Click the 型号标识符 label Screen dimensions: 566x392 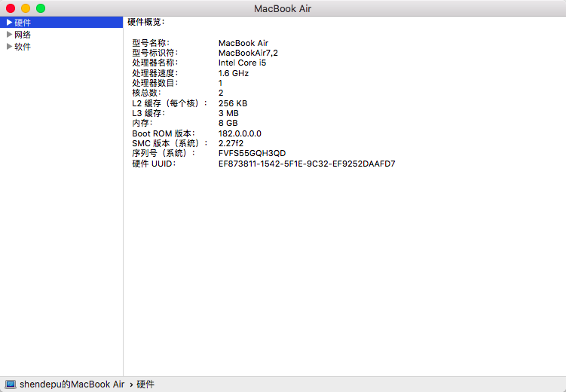click(155, 53)
